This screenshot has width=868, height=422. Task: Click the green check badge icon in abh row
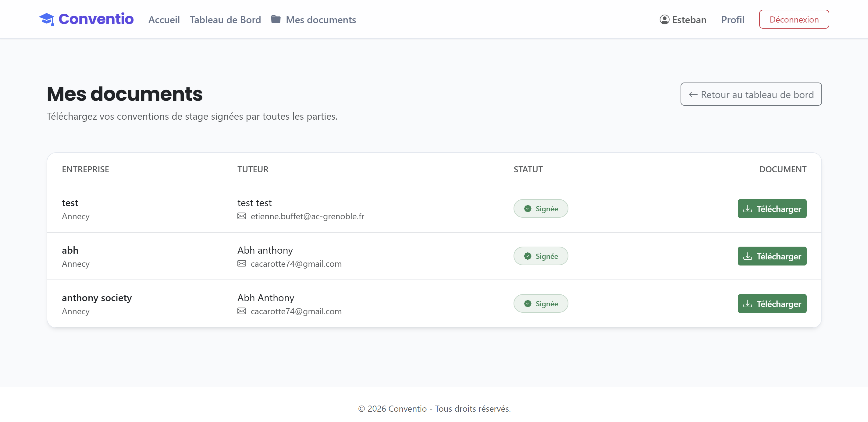tap(528, 256)
